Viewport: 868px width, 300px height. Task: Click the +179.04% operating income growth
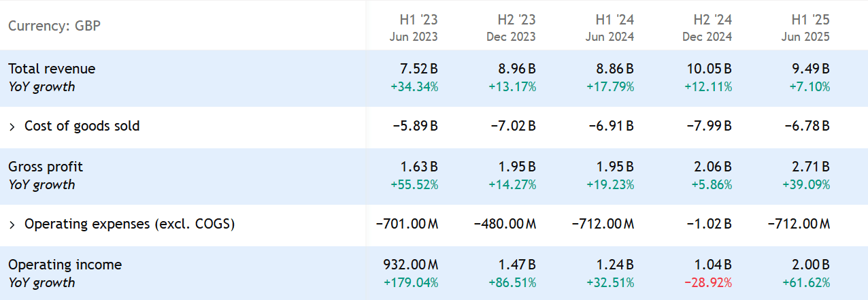pos(410,282)
